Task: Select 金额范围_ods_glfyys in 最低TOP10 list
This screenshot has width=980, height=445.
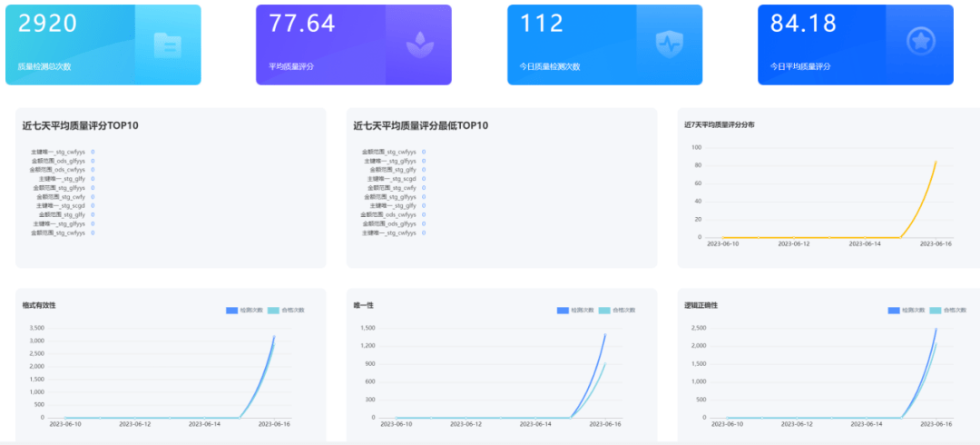Action: tap(388, 223)
